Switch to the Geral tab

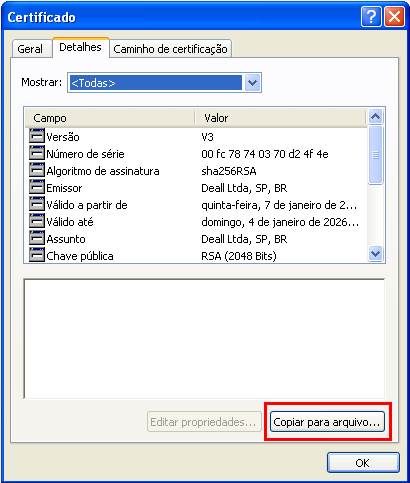[30, 49]
